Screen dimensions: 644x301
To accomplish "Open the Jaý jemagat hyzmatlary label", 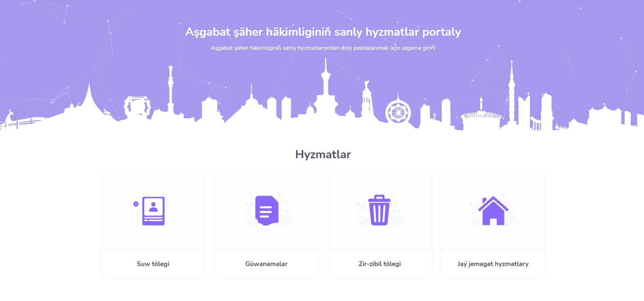I will click(x=493, y=264).
